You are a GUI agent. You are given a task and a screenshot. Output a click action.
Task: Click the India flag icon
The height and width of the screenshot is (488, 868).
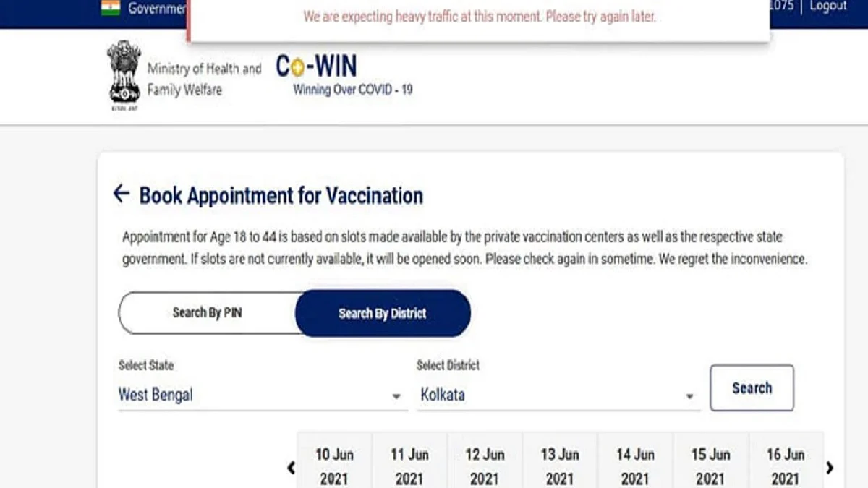(111, 8)
